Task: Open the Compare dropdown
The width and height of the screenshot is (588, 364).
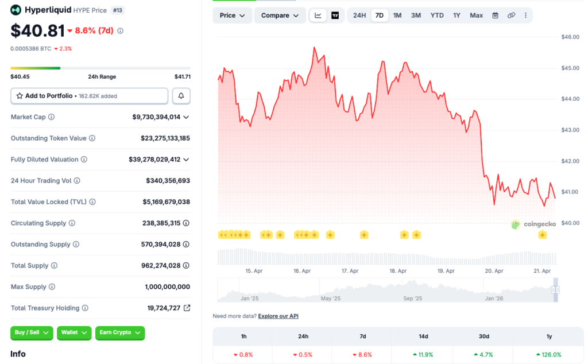Action: point(280,16)
